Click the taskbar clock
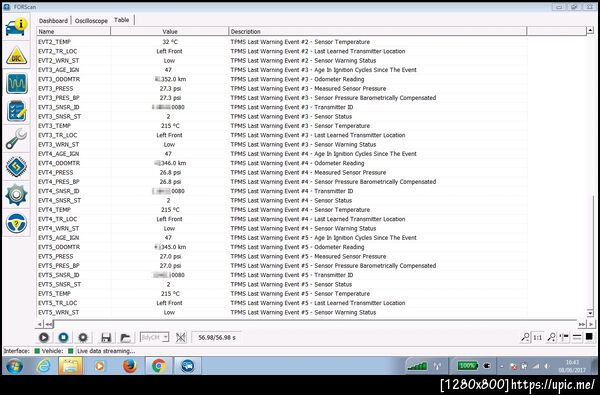 pos(573,366)
